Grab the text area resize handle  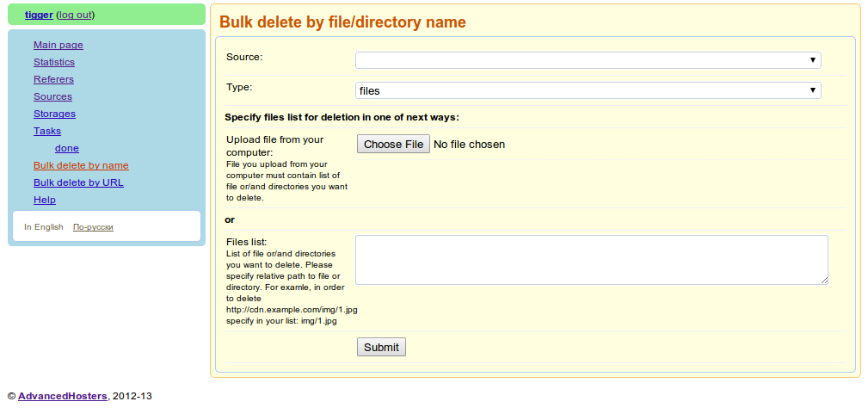(x=824, y=281)
